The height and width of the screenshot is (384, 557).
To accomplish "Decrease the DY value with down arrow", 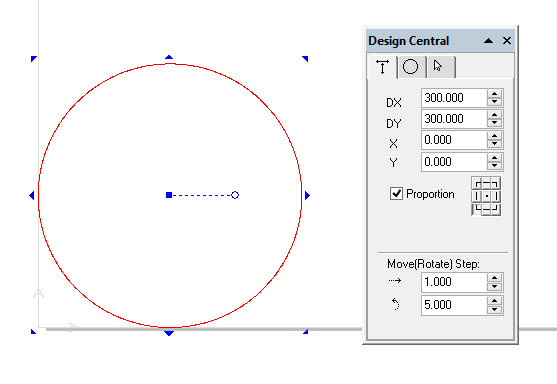I will 494,123.
